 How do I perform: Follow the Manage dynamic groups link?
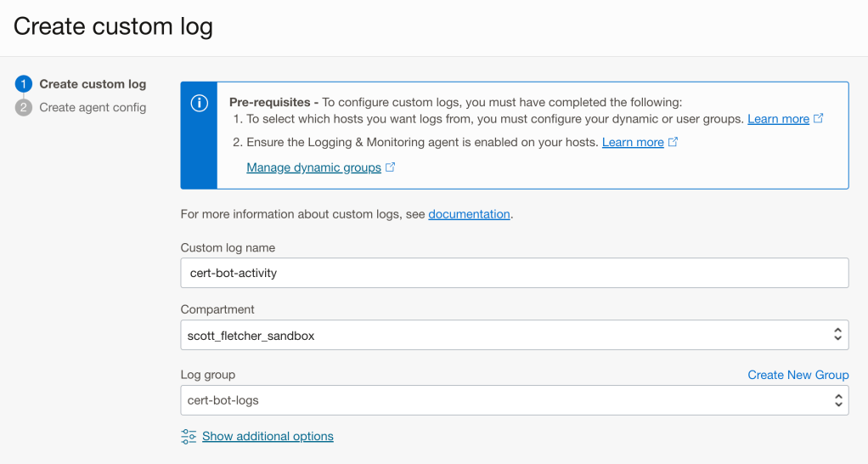(313, 167)
